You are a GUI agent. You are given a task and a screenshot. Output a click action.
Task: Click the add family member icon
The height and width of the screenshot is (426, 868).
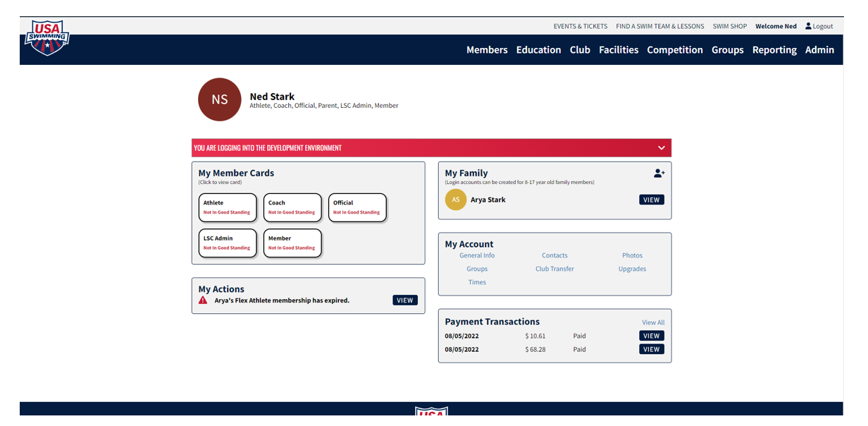point(659,173)
